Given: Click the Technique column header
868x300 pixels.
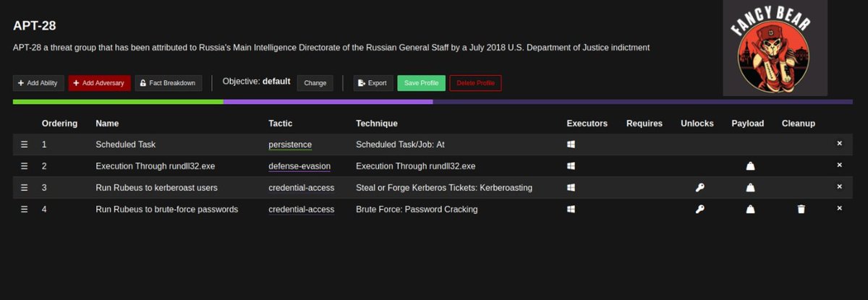Looking at the screenshot, I should click(x=377, y=124).
